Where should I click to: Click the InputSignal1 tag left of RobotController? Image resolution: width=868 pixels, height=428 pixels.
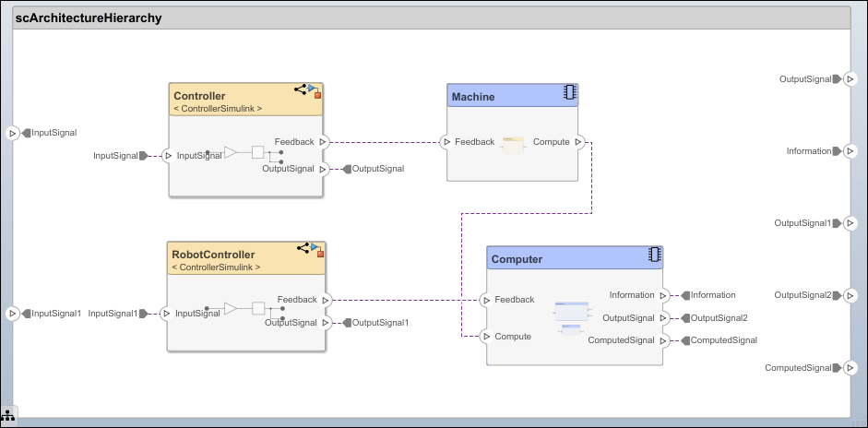[x=118, y=314]
